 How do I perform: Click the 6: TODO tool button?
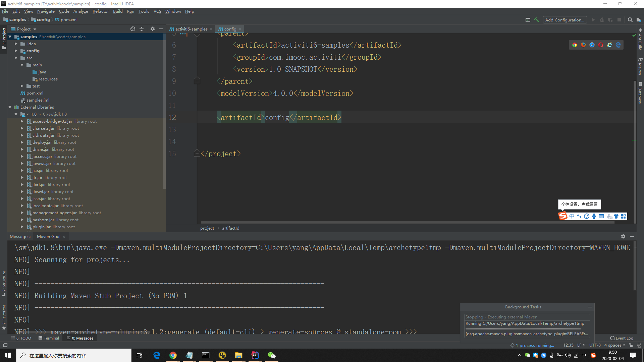[21, 338]
